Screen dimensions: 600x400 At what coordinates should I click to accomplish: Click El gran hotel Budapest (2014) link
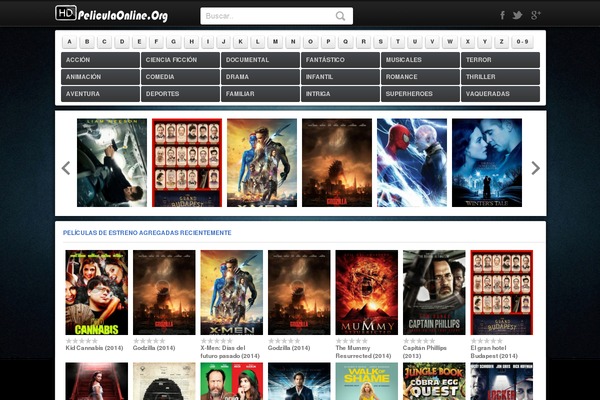pyautogui.click(x=494, y=352)
